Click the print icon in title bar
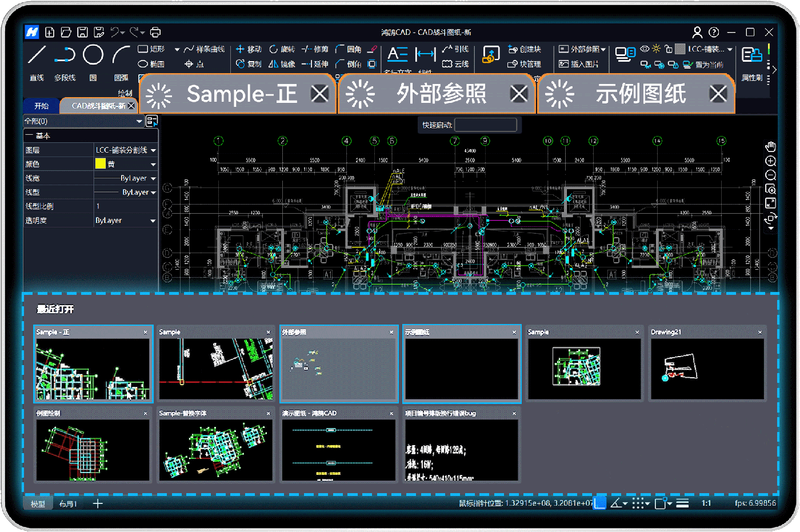 tap(155, 32)
